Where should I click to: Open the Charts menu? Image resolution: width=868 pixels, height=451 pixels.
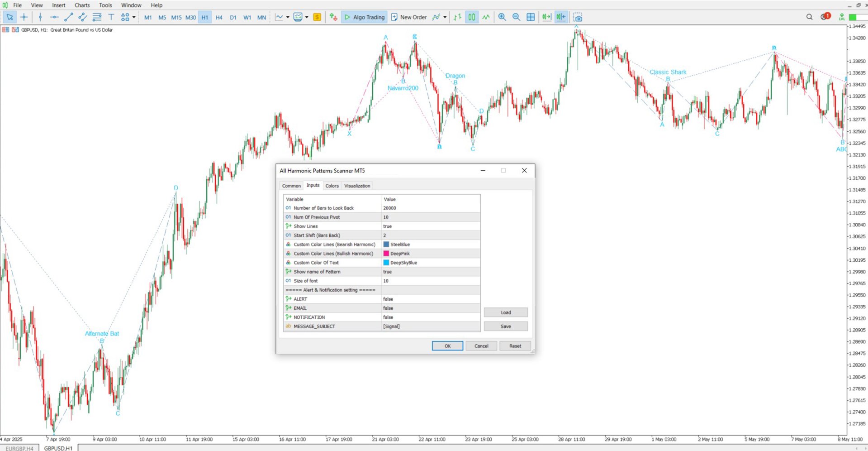point(82,5)
